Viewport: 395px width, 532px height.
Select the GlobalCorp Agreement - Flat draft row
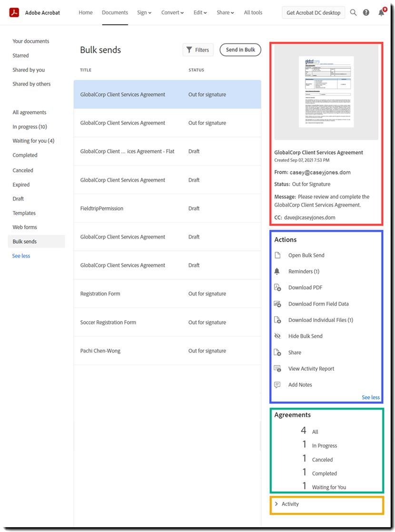click(x=168, y=151)
